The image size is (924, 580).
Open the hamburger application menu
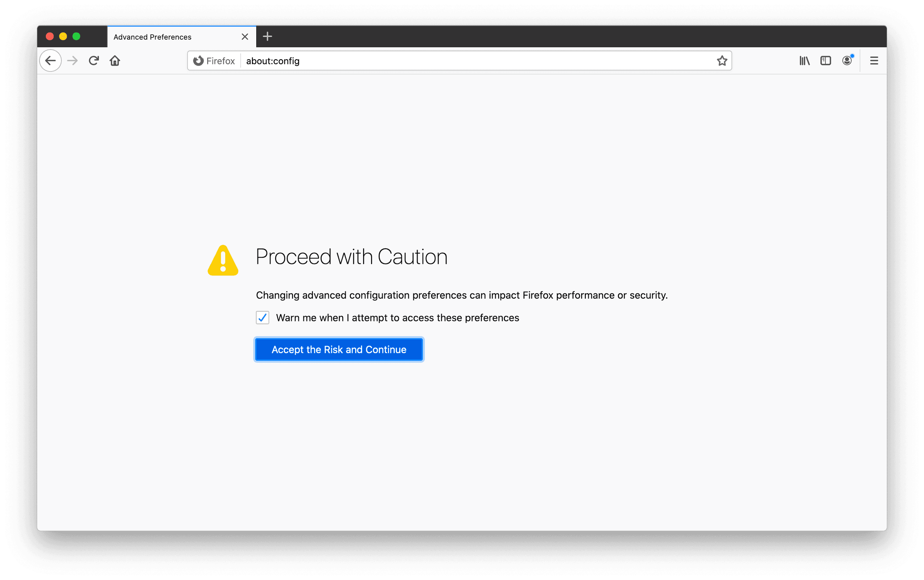pyautogui.click(x=874, y=61)
